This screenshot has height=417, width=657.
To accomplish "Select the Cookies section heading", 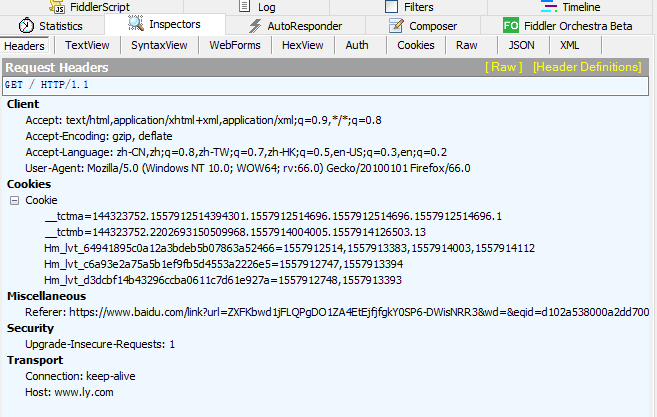I will [x=29, y=184].
